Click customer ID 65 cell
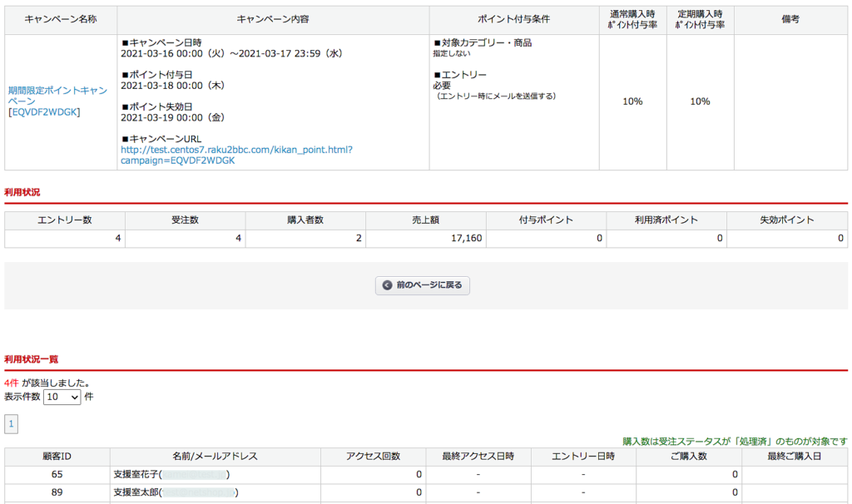 (x=57, y=474)
